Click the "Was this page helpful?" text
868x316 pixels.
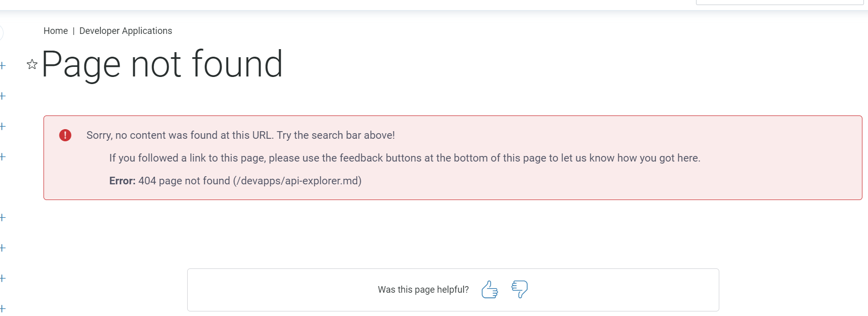[x=423, y=290]
